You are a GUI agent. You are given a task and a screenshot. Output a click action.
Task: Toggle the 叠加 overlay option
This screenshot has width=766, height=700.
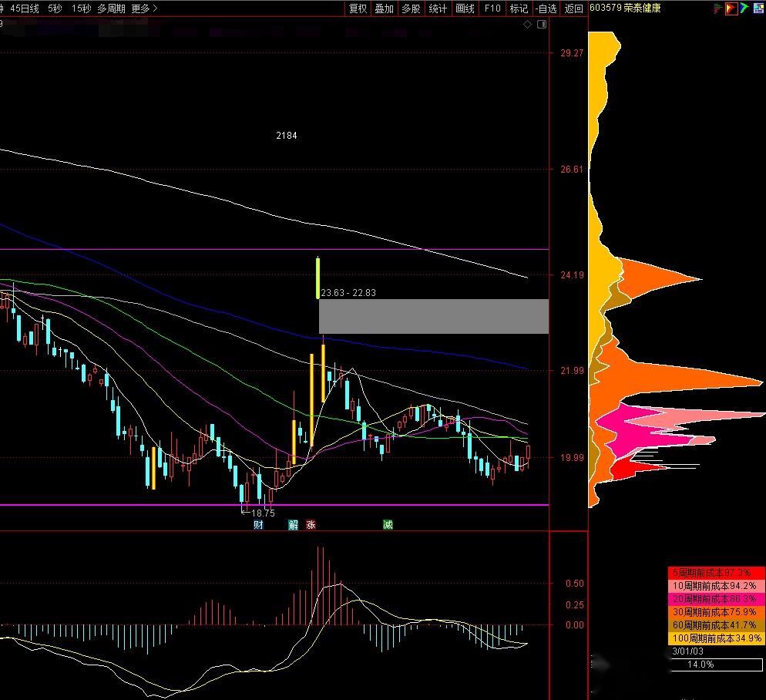point(384,8)
